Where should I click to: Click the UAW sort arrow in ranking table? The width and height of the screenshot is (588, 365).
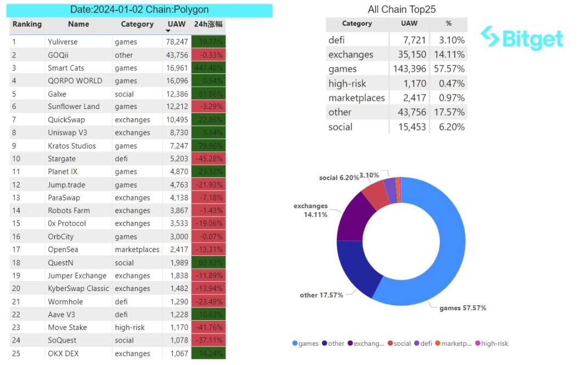[168, 31]
